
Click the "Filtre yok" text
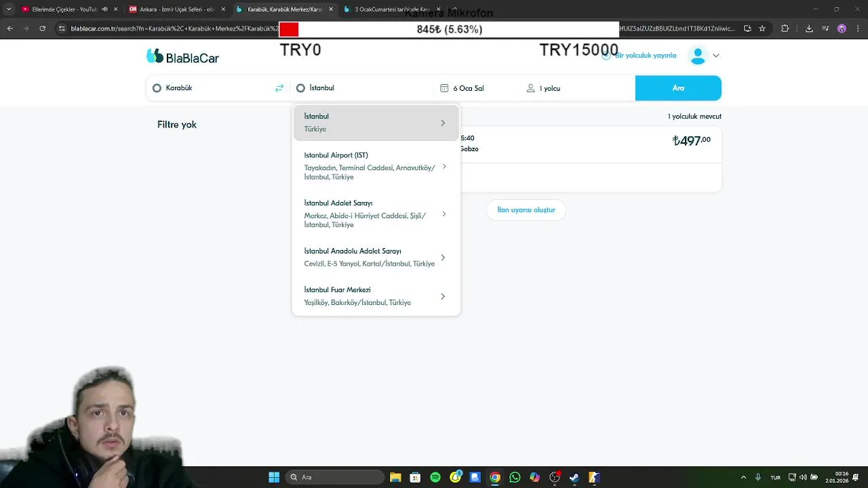pos(177,125)
